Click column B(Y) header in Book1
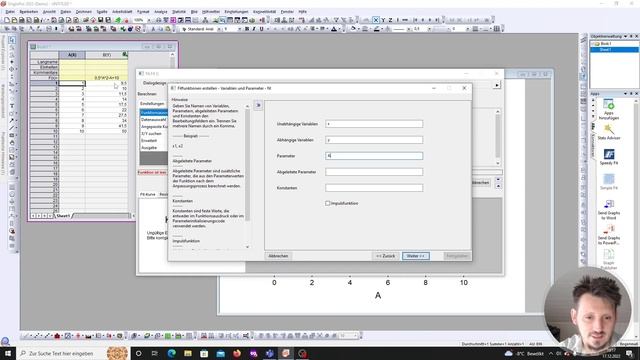This screenshot has height=360, width=640. click(107, 55)
